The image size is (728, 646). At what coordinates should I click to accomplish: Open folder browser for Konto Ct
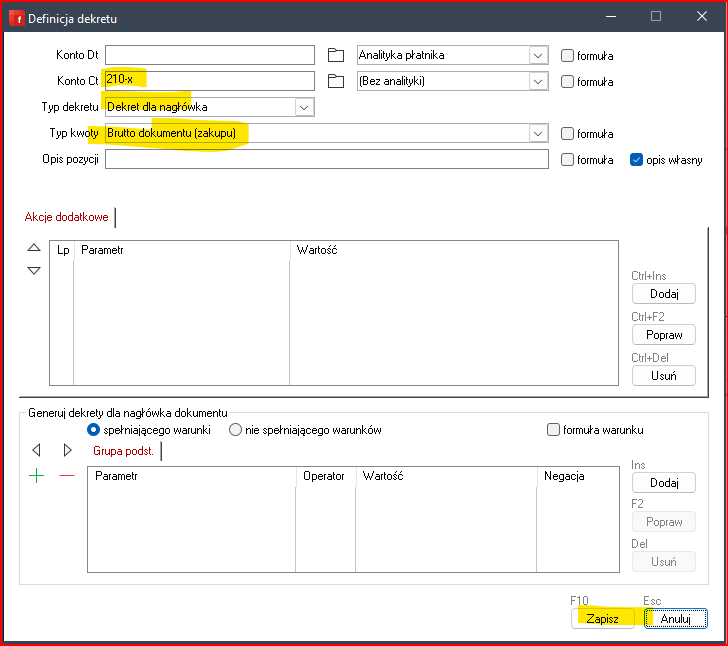pos(336,81)
